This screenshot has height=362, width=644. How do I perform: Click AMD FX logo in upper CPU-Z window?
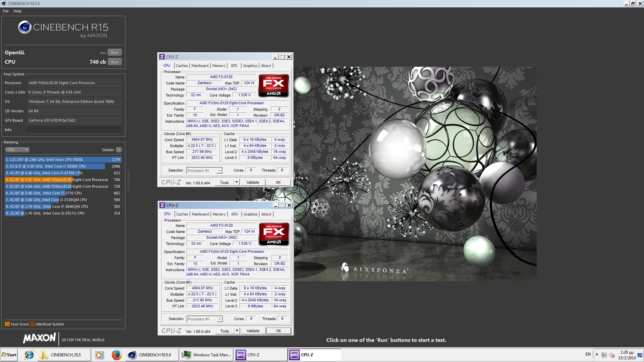(274, 86)
